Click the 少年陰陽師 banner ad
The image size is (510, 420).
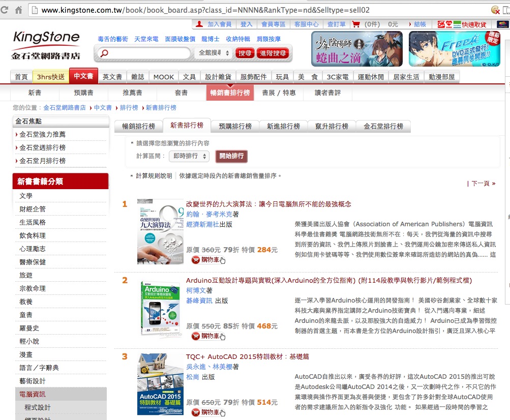pyautogui.click(x=357, y=49)
